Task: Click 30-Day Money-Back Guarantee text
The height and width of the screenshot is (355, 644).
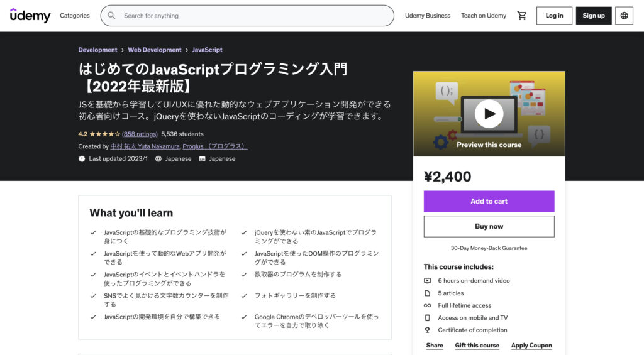Action: (x=489, y=248)
